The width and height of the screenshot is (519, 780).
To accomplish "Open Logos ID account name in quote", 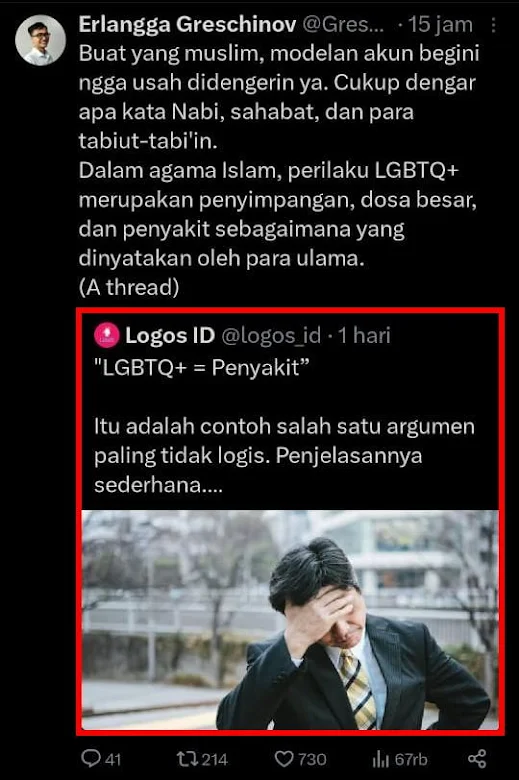I will click(x=170, y=335).
